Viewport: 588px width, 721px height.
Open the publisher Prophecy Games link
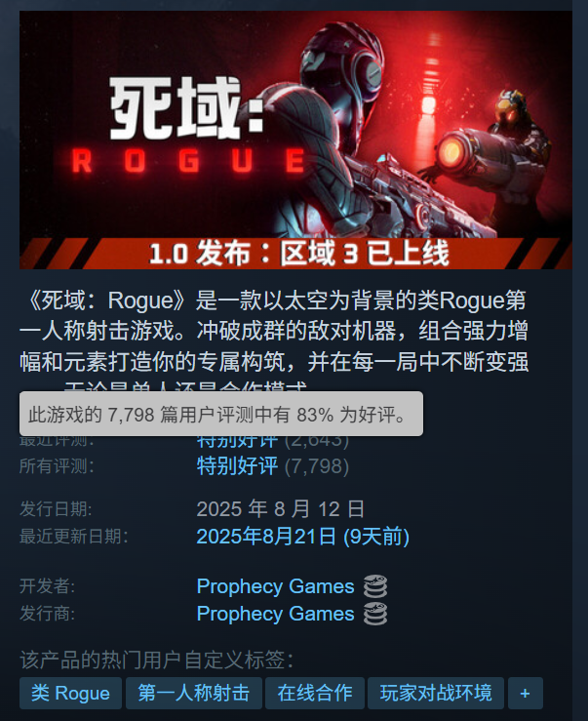click(x=275, y=614)
